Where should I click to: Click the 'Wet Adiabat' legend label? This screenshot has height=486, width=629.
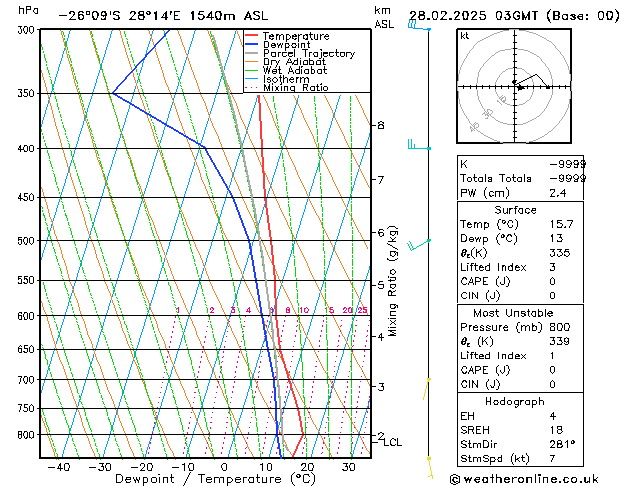tap(295, 71)
